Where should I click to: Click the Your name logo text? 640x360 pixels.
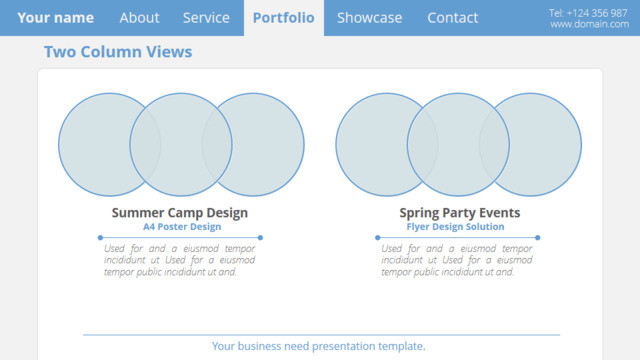[56, 18]
